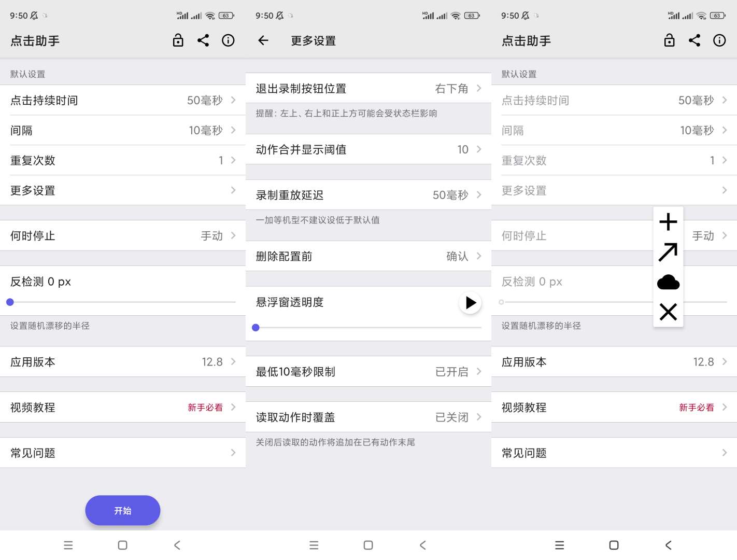Tap the home square icon under middle screen
This screenshot has width=737, height=560.
tap(368, 545)
